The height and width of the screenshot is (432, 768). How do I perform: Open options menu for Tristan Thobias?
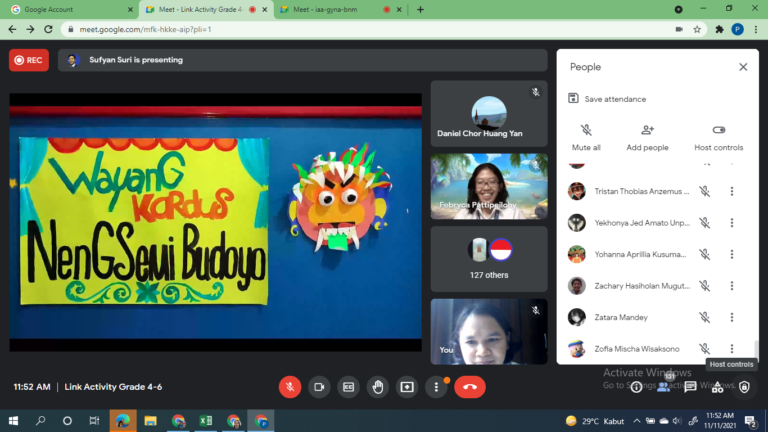click(x=731, y=191)
